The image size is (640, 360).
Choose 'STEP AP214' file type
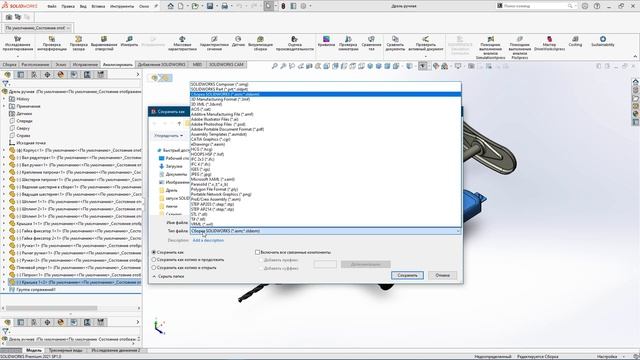pos(326,209)
